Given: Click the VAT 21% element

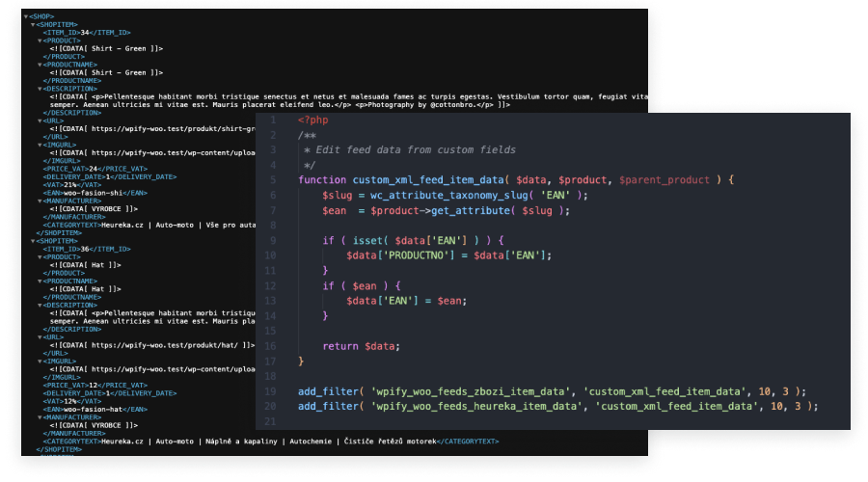Looking at the screenshot, I should point(72,185).
